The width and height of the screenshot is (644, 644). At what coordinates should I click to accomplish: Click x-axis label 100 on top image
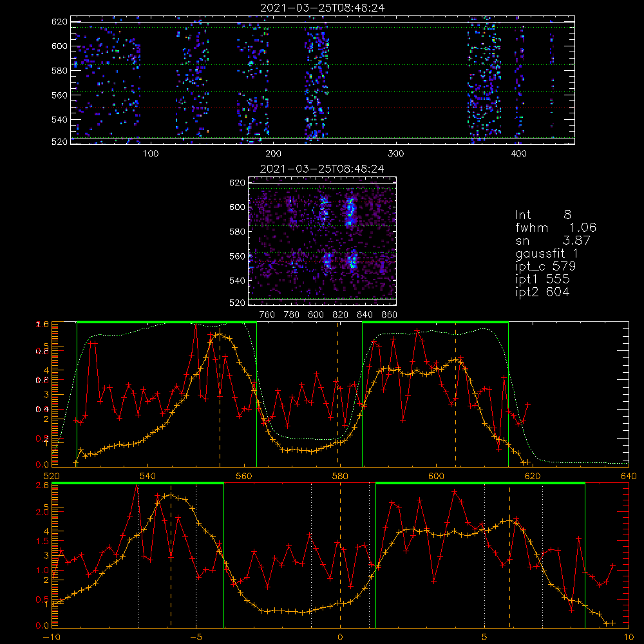(x=151, y=154)
